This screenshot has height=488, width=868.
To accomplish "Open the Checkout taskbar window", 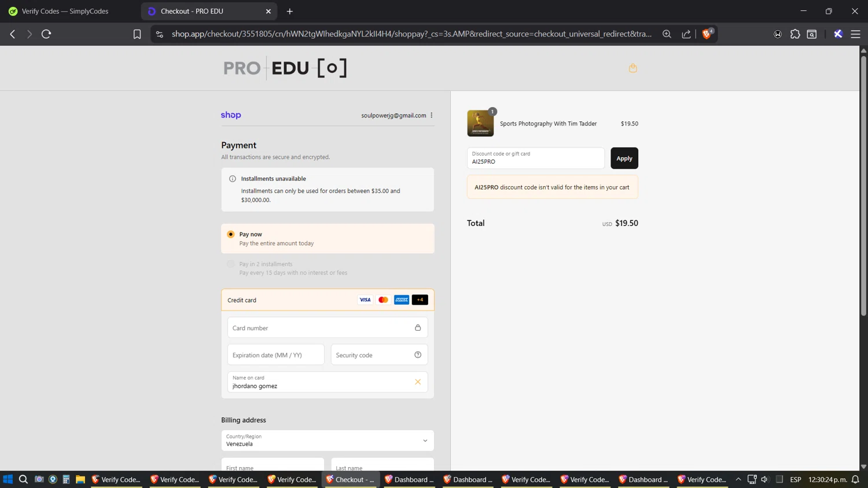I will click(x=351, y=479).
